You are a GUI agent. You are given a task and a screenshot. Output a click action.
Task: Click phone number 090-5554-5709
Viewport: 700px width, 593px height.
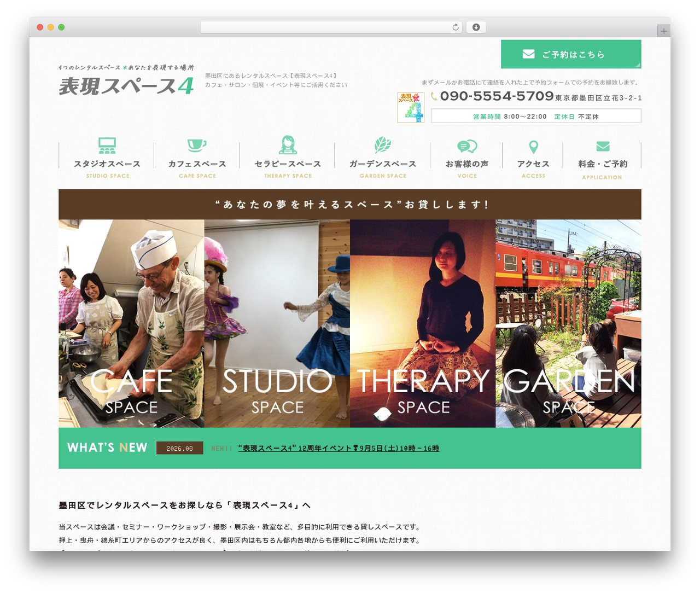[497, 96]
